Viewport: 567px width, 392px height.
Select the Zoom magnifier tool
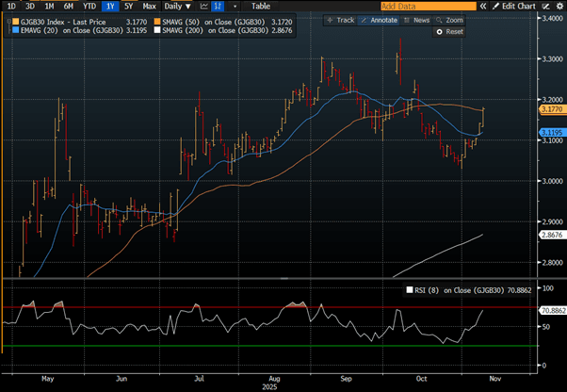(450, 19)
